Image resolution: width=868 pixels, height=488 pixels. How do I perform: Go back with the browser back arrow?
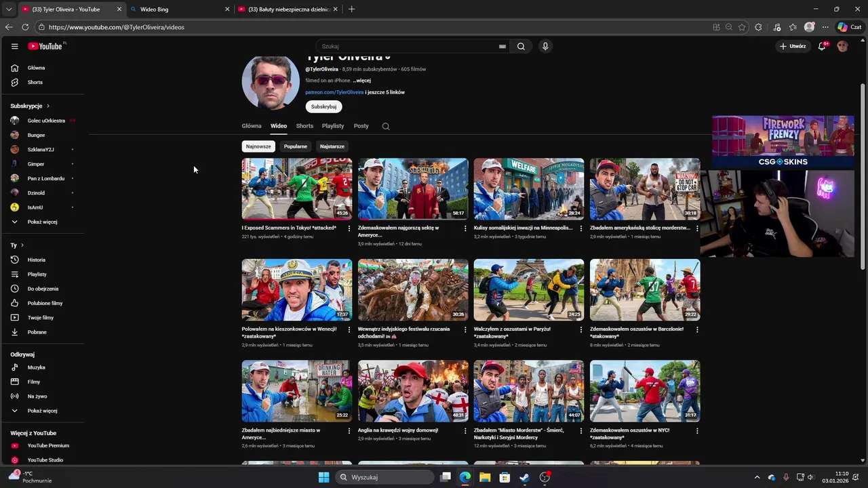[9, 27]
